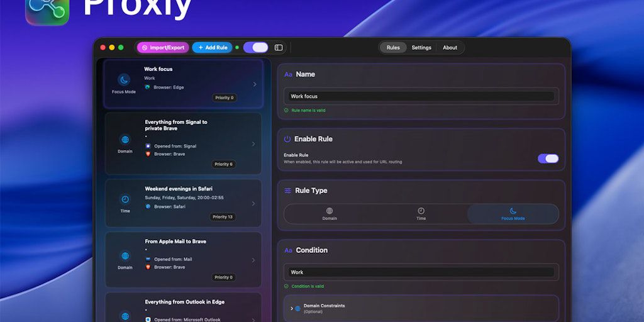Click the Enable Rule power icon

click(x=287, y=139)
